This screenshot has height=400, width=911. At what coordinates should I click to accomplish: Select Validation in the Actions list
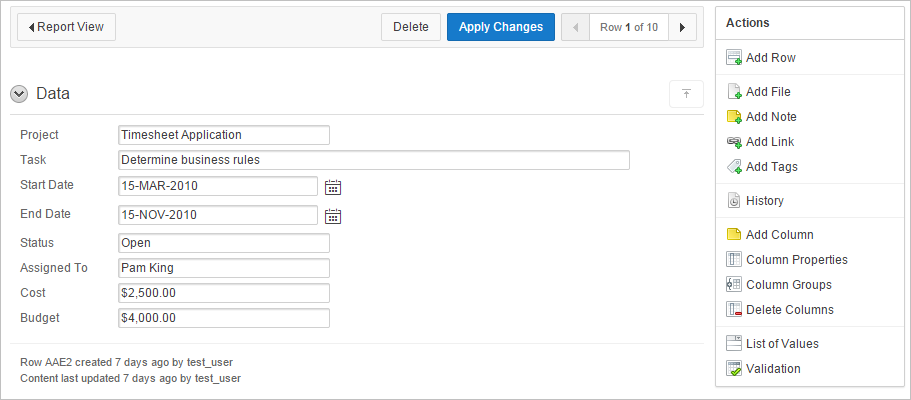tap(772, 369)
